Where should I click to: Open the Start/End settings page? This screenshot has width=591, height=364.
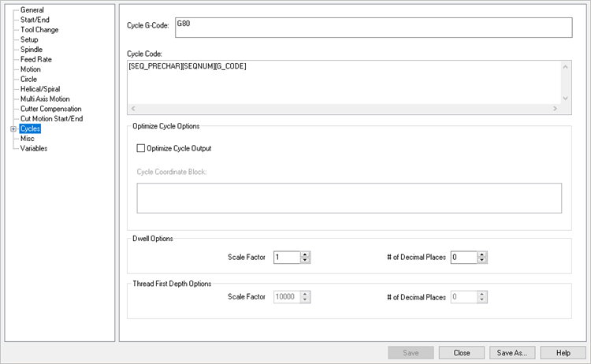click(35, 20)
